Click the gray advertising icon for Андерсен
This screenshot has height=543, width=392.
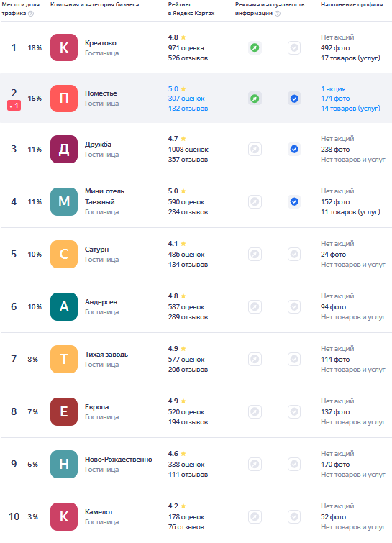click(255, 306)
